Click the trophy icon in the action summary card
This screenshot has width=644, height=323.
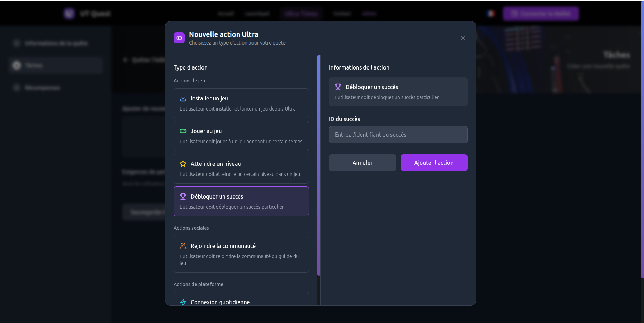(x=337, y=87)
